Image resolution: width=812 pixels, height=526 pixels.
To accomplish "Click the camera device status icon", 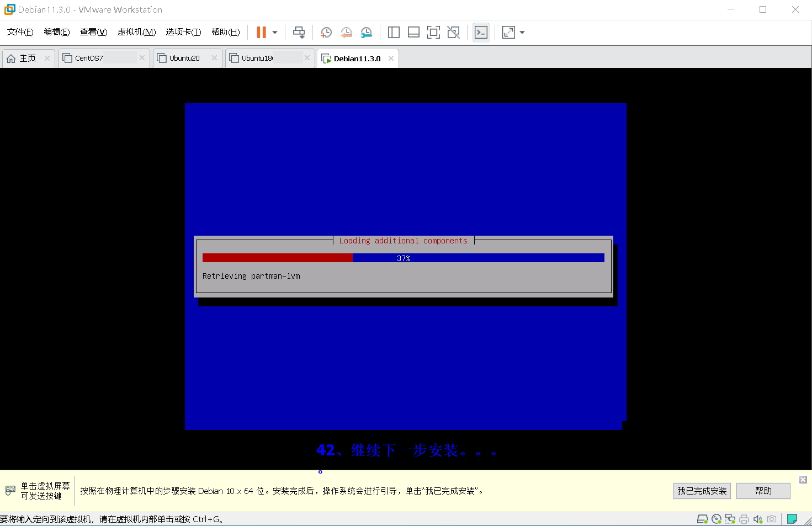I will (x=772, y=519).
